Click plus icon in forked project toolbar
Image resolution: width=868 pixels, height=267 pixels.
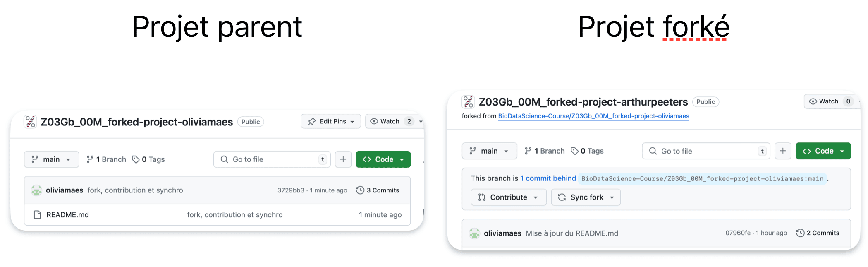783,151
